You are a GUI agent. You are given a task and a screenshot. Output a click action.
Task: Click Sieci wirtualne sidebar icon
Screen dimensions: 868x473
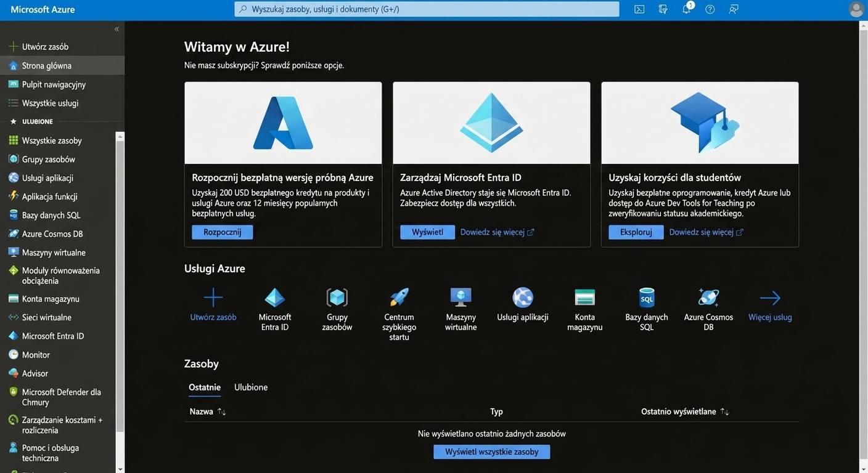(14, 317)
